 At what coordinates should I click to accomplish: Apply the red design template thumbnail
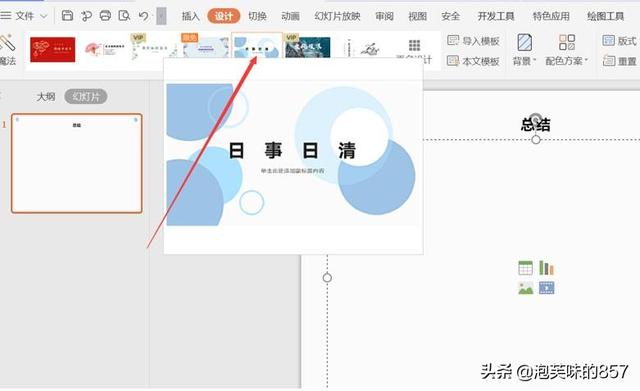[x=53, y=49]
